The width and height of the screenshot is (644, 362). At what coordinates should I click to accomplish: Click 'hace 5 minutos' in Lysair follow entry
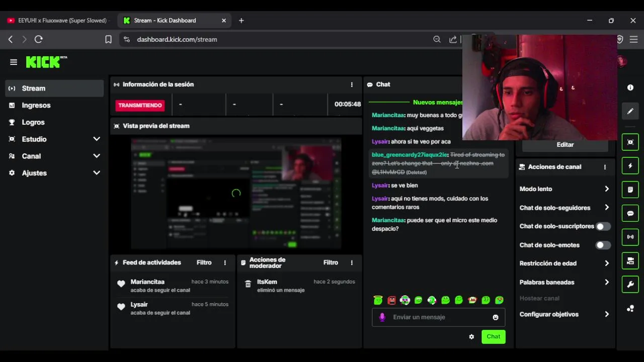(210, 304)
